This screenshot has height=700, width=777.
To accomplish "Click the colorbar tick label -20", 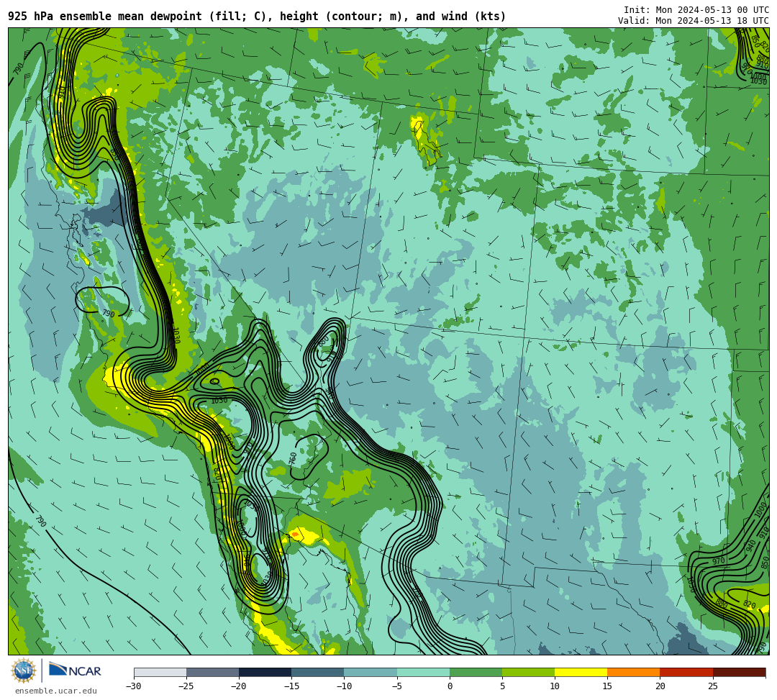I will click(239, 686).
